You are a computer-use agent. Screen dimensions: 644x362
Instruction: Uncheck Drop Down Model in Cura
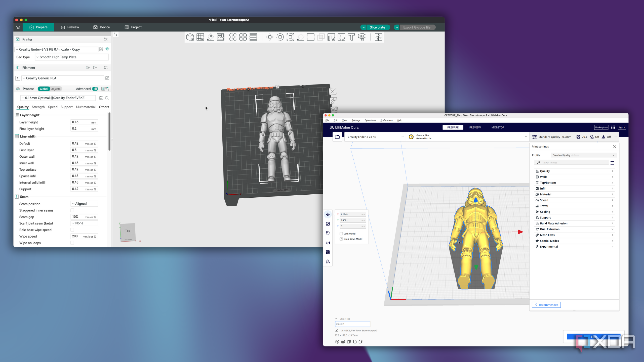(341, 239)
